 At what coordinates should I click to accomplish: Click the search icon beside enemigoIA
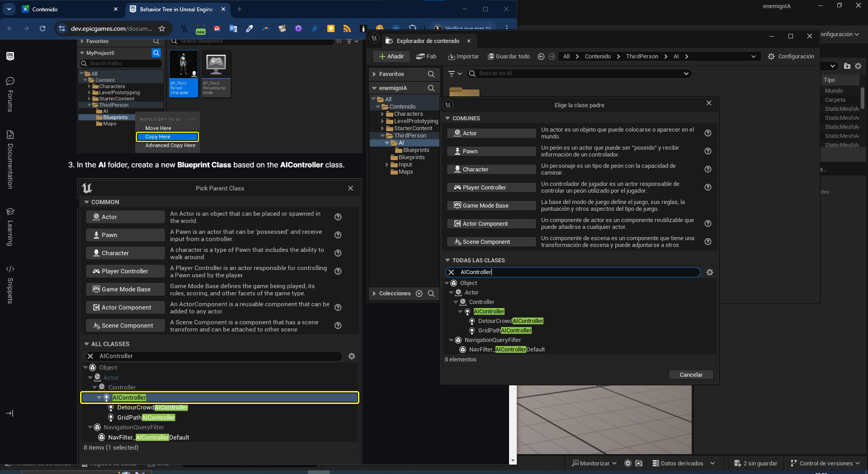431,88
